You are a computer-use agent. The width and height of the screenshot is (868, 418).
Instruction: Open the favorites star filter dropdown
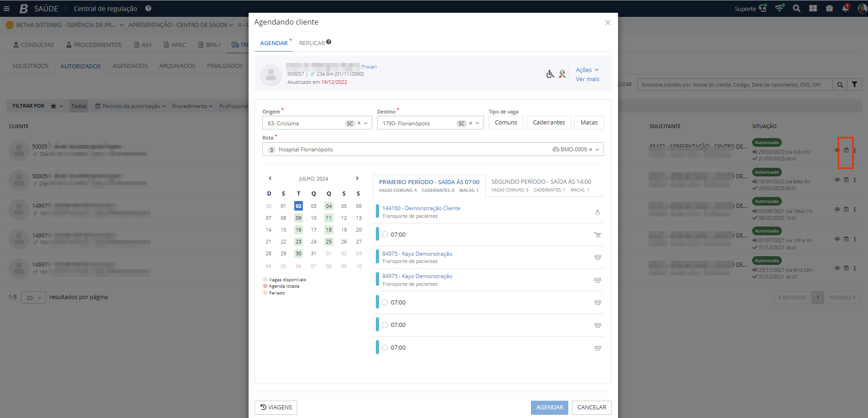(57, 106)
